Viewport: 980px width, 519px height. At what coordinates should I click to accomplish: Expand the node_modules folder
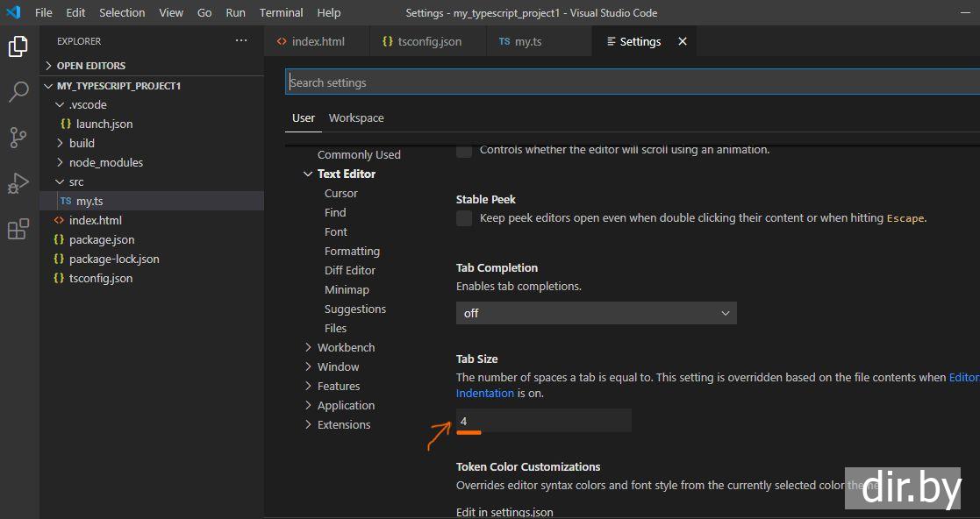(x=105, y=162)
